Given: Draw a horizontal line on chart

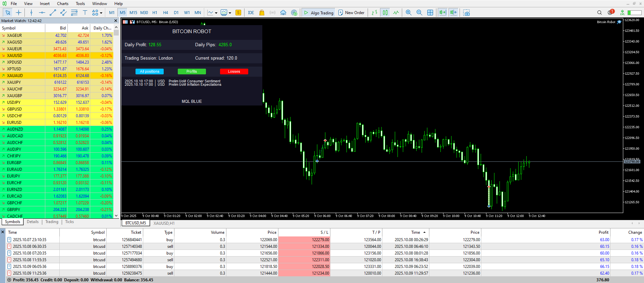Looking at the screenshot, I should tap(42, 13).
